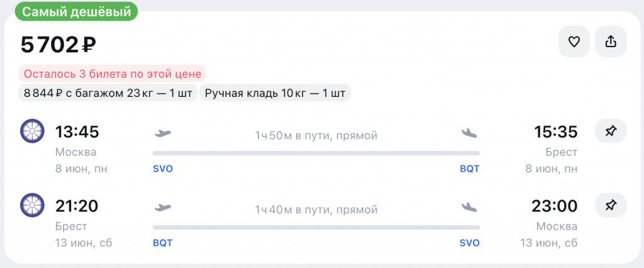The image size is (644, 268).
Task: Click takeoff plane icon on return flight
Action: tap(163, 207)
